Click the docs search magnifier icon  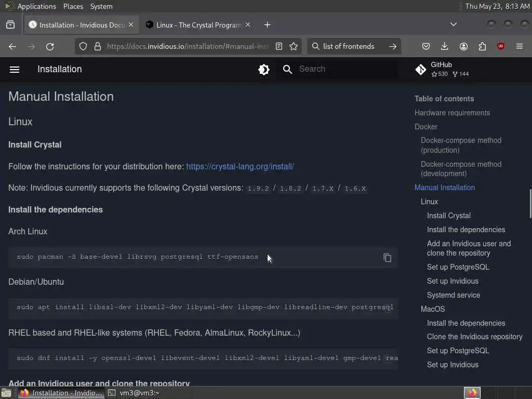(287, 70)
